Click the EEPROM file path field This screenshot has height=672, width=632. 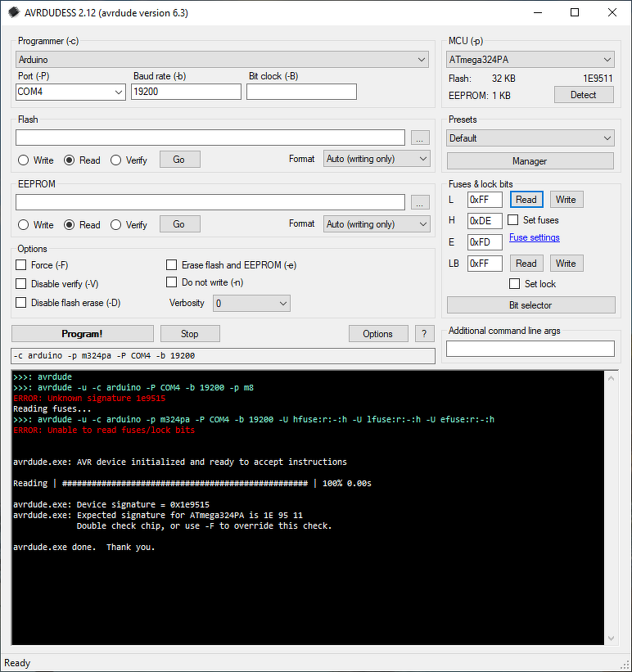(x=210, y=202)
